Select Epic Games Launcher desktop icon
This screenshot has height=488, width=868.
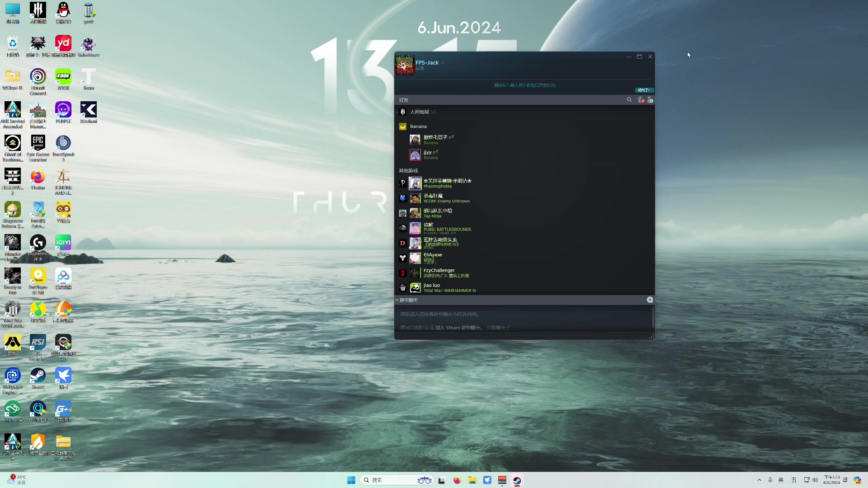click(38, 148)
